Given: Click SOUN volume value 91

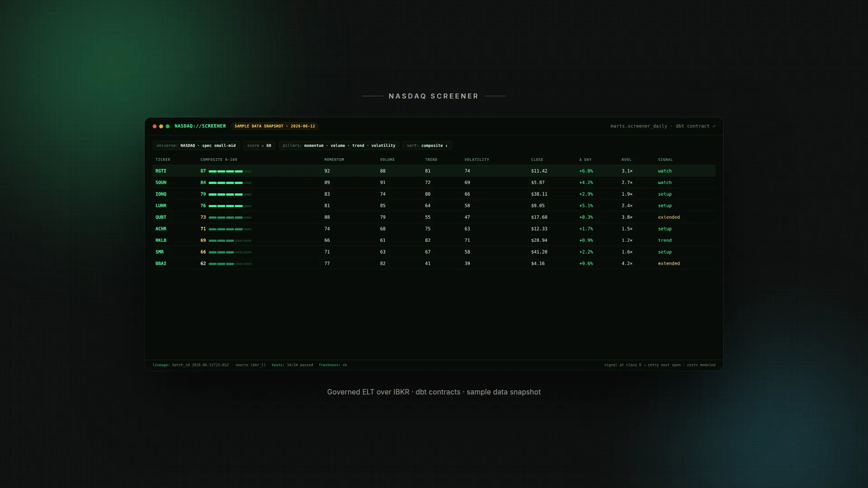Looking at the screenshot, I should coord(383,183).
